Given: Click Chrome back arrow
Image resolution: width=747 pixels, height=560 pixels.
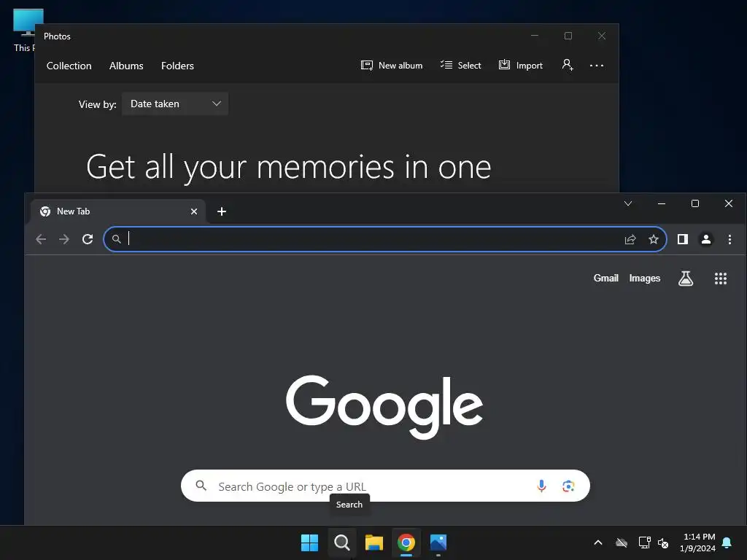Looking at the screenshot, I should coord(41,239).
